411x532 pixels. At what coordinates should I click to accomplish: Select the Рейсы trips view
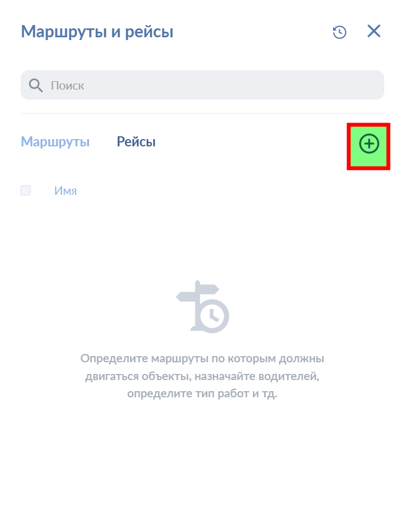click(x=136, y=142)
